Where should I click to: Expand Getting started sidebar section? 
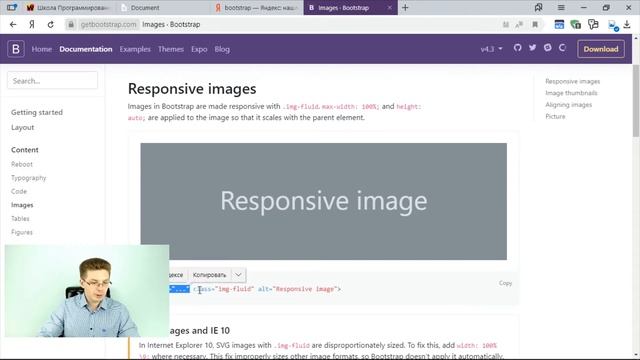(37, 112)
